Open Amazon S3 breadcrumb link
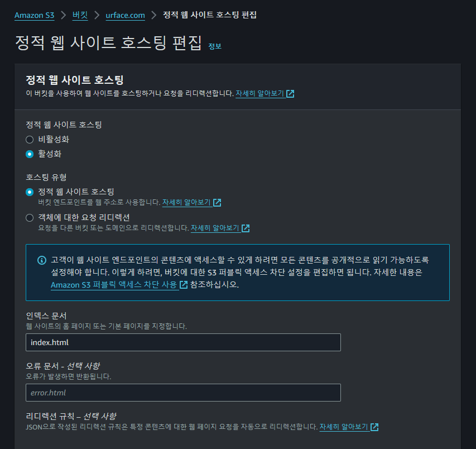476x449 pixels. pos(34,15)
